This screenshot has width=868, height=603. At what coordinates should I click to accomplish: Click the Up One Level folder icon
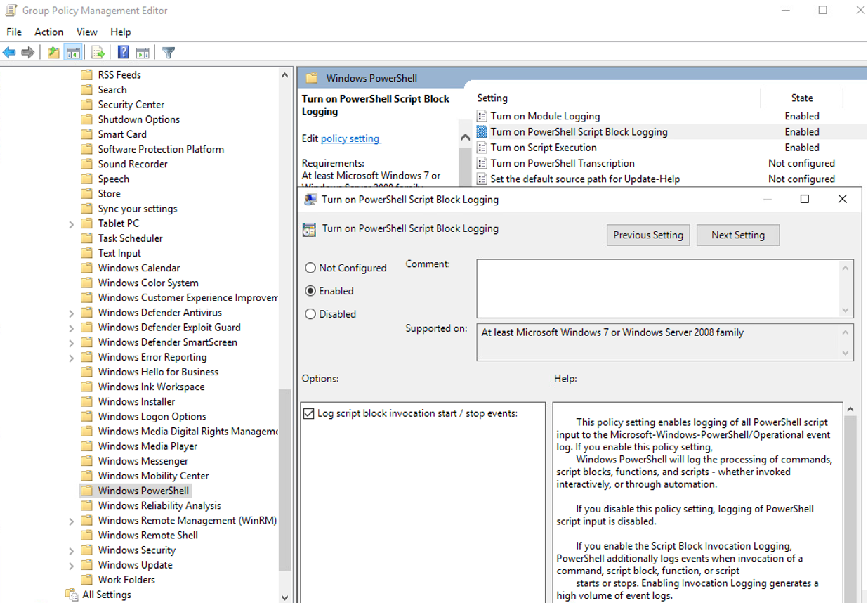click(x=53, y=53)
